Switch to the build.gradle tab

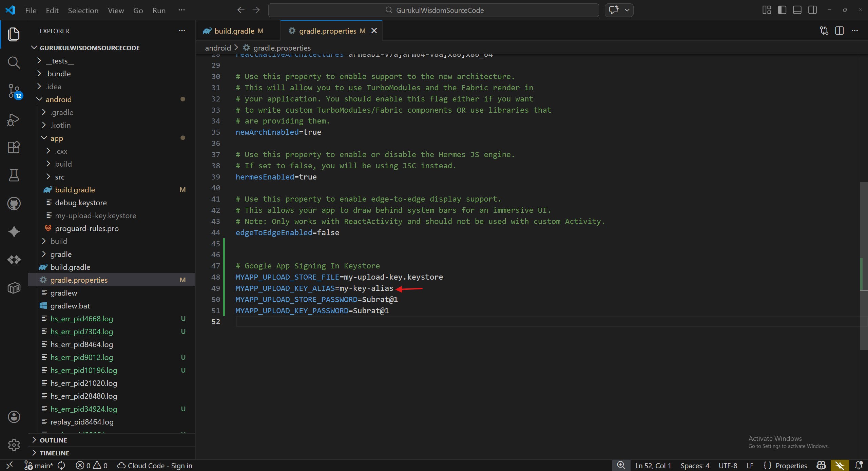click(x=234, y=31)
